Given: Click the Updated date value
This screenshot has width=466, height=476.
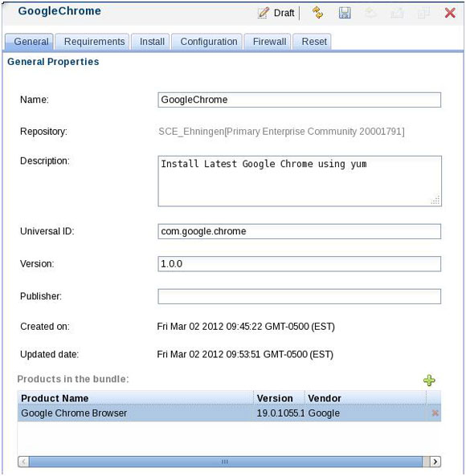Looking at the screenshot, I should 245,354.
